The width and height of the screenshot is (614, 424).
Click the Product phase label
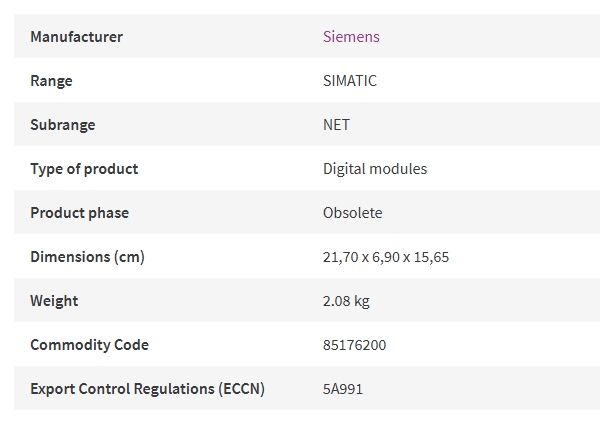pos(79,213)
